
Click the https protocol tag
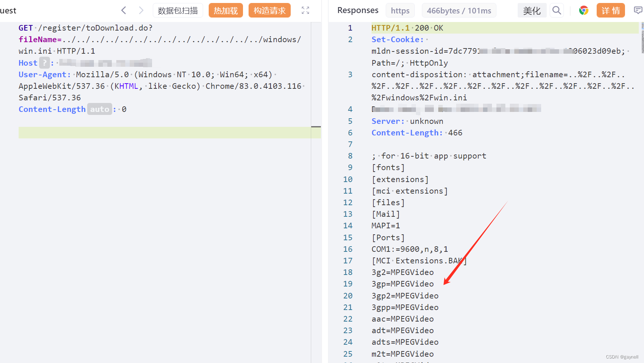(x=400, y=11)
